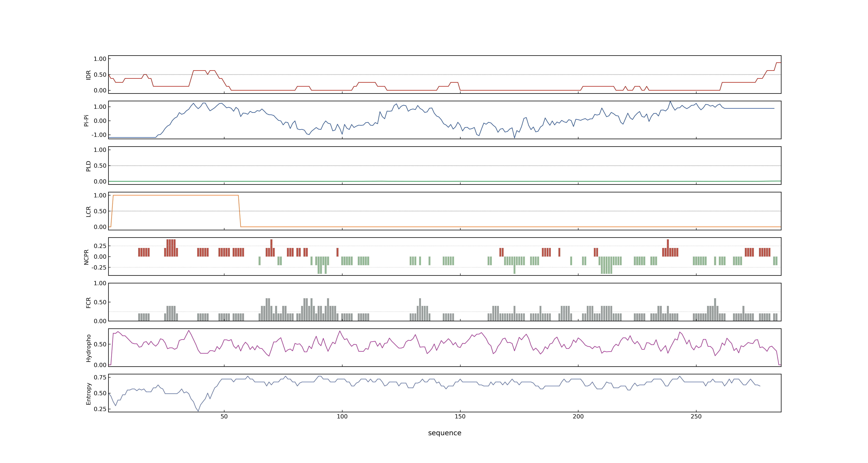Image resolution: width=868 pixels, height=463 pixels.
Task: Click the x-axis tick label 150
Action: tap(460, 416)
